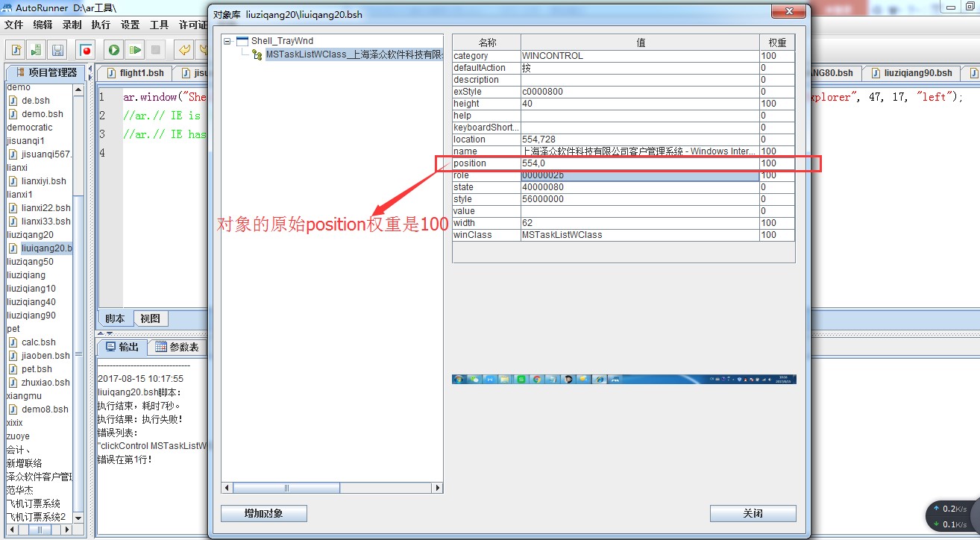The width and height of the screenshot is (980, 540).
Task: Run the script with green play icon
Action: pyautogui.click(x=114, y=50)
